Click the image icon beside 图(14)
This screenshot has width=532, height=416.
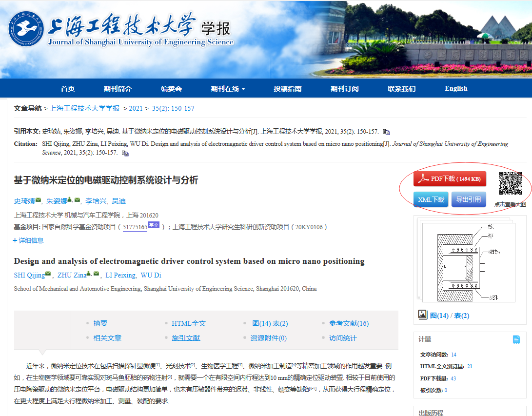click(x=423, y=315)
